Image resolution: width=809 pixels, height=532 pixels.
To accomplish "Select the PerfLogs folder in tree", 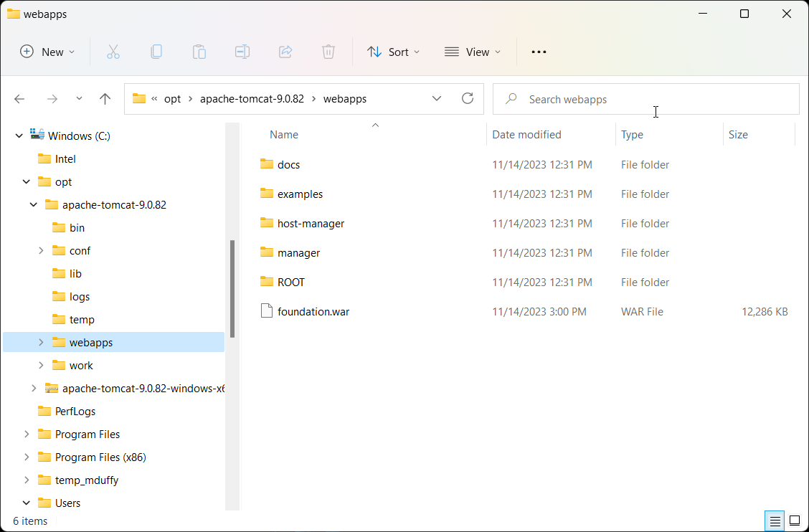I will tap(75, 412).
